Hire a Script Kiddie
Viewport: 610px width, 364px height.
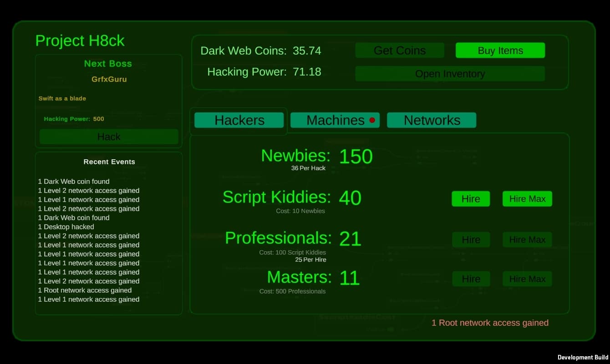470,199
